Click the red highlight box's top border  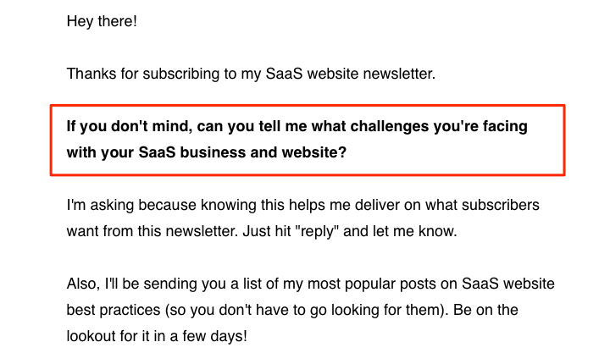(x=308, y=105)
